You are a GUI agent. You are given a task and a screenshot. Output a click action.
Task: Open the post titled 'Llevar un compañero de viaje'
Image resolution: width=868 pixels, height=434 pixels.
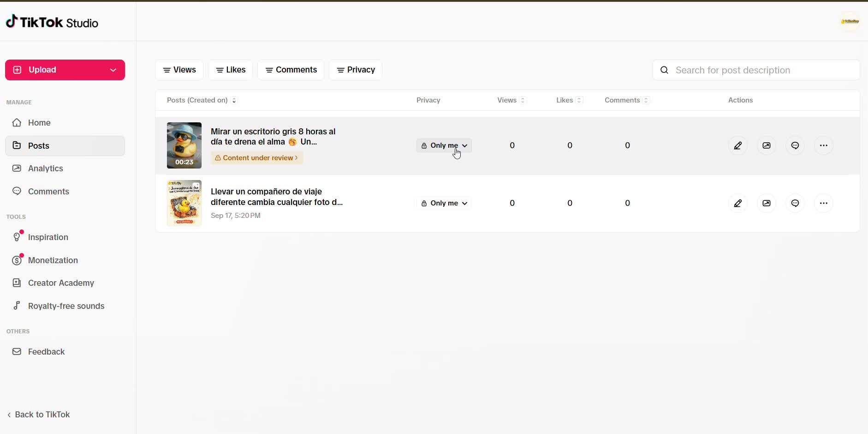(x=277, y=197)
